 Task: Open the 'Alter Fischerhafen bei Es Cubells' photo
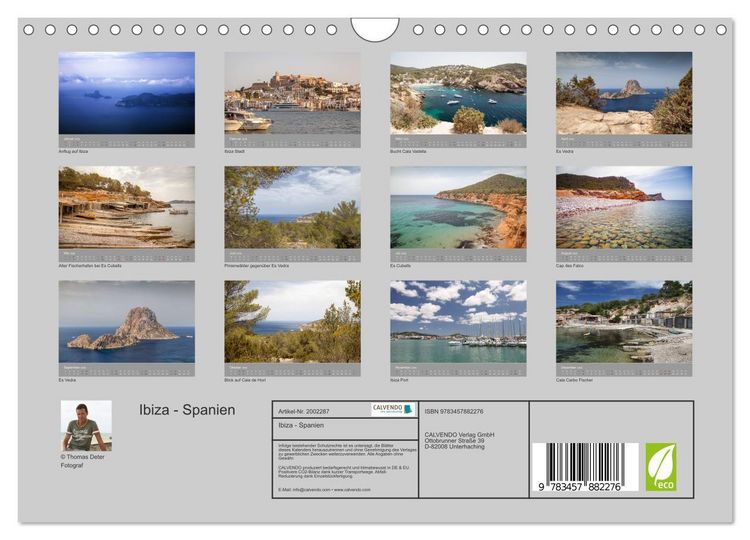click(x=127, y=207)
